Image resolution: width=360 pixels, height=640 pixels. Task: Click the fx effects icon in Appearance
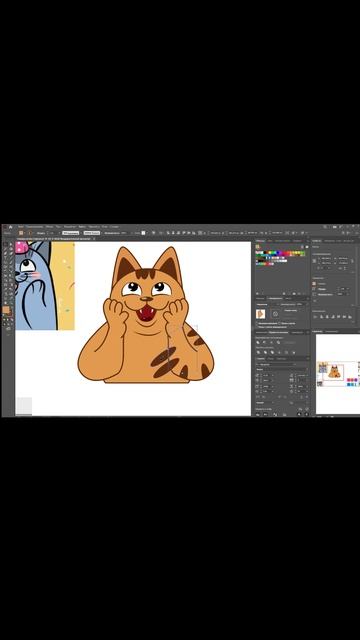coord(315,301)
